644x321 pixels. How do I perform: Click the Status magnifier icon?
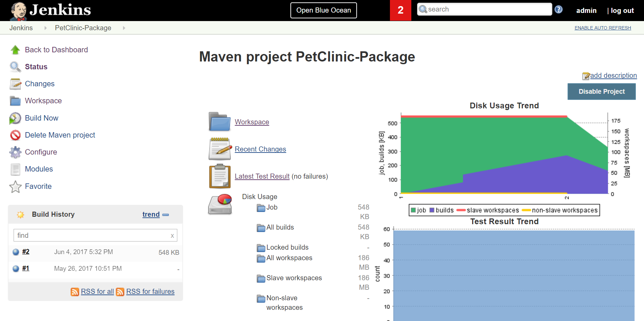point(15,67)
